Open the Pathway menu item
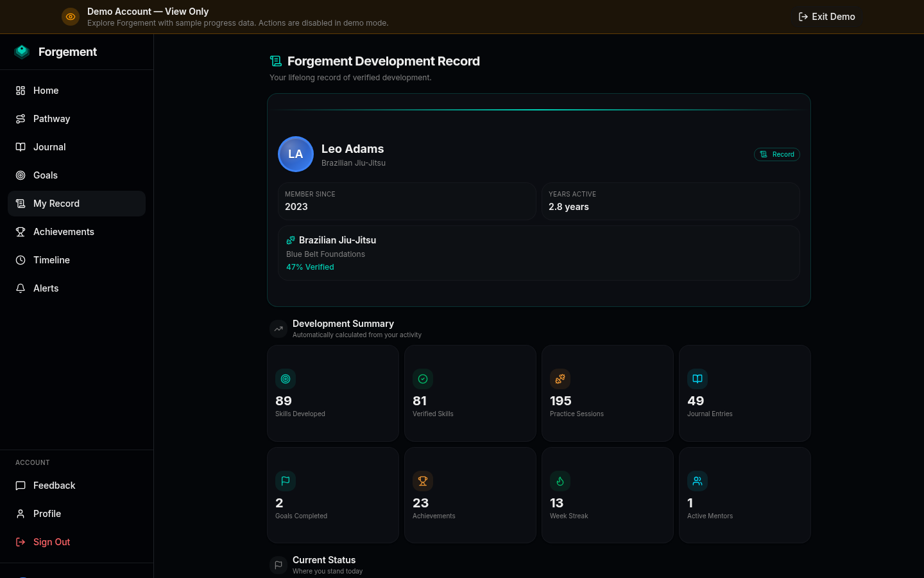Image resolution: width=924 pixels, height=578 pixels. click(x=76, y=119)
